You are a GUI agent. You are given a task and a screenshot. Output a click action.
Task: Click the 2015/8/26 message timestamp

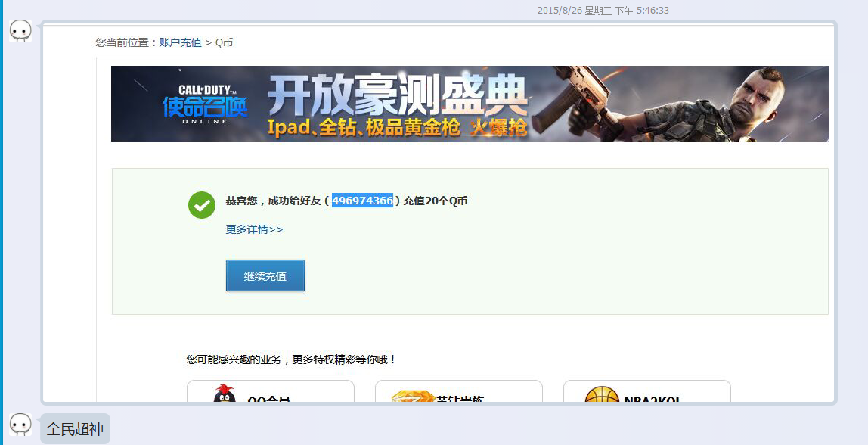point(603,11)
